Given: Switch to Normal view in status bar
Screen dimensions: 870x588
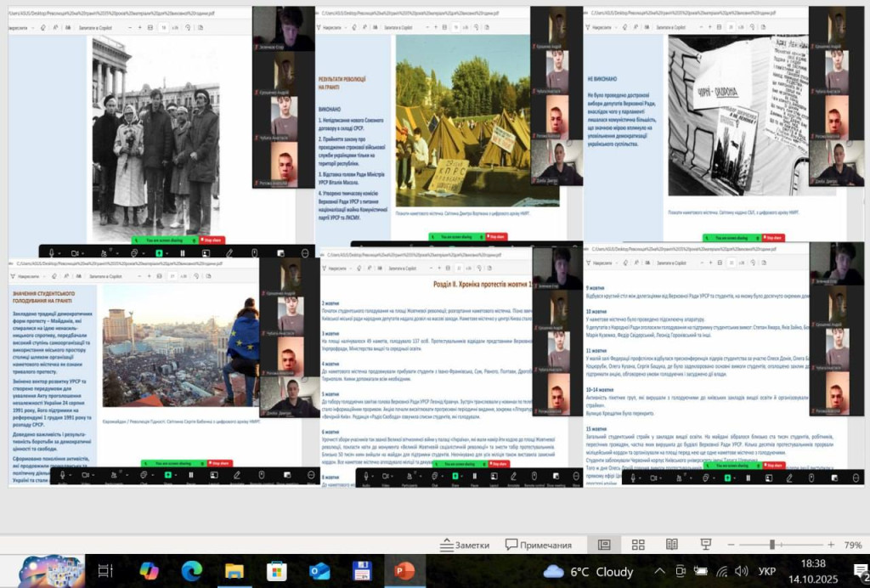Looking at the screenshot, I should point(604,545).
